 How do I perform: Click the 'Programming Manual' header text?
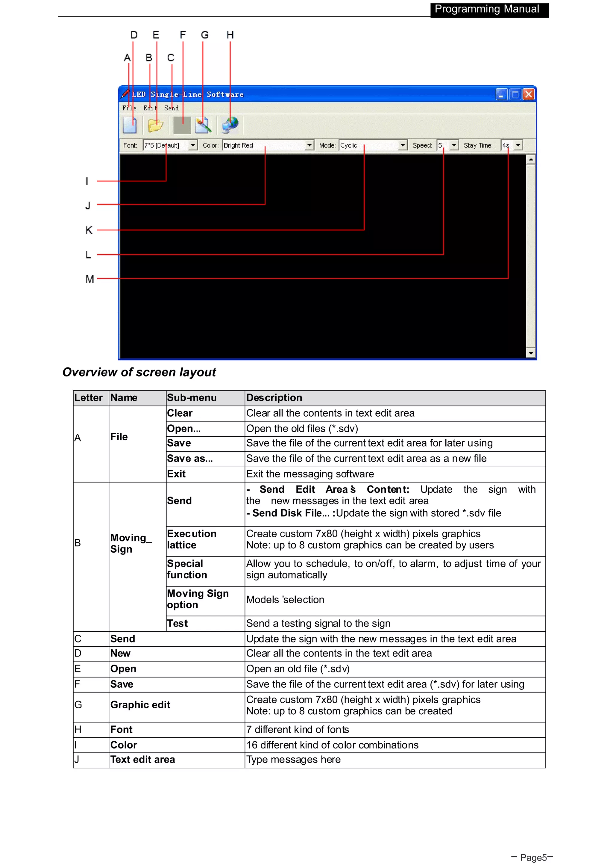487,9
